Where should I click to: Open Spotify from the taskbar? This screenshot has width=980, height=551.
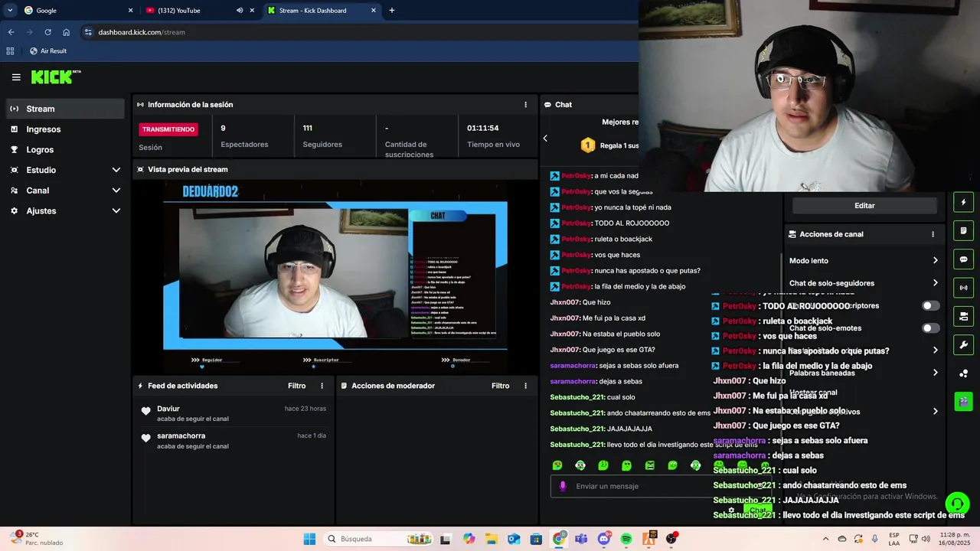626,539
